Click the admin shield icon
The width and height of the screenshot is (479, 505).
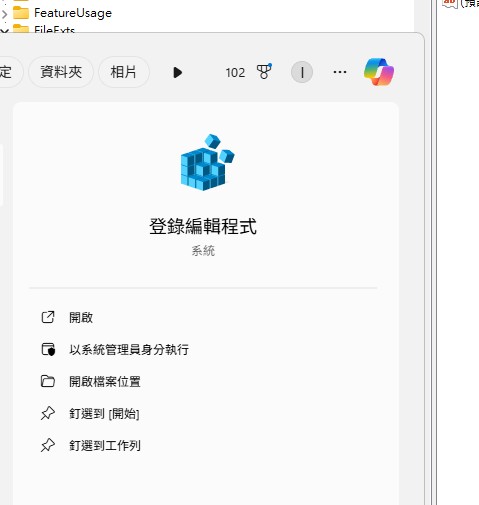(48, 349)
